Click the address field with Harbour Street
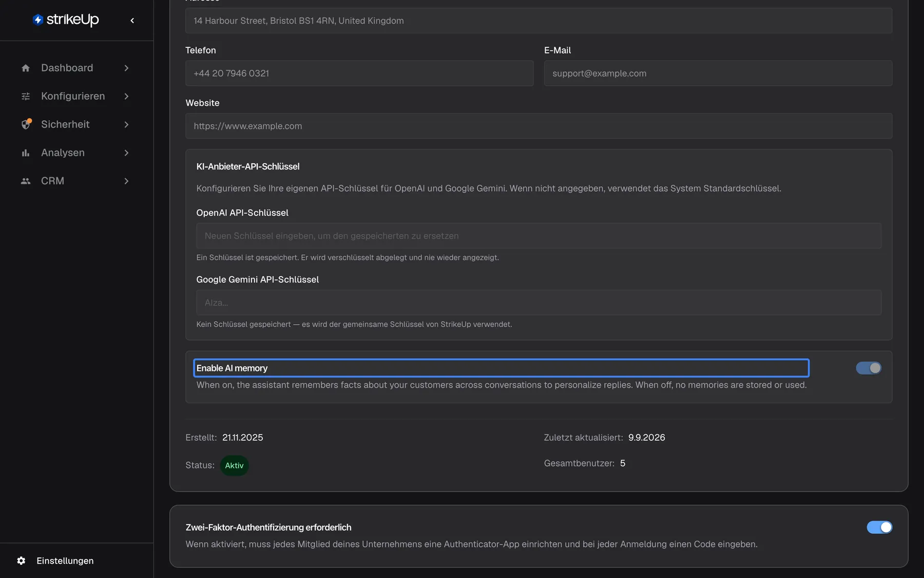 coord(538,21)
